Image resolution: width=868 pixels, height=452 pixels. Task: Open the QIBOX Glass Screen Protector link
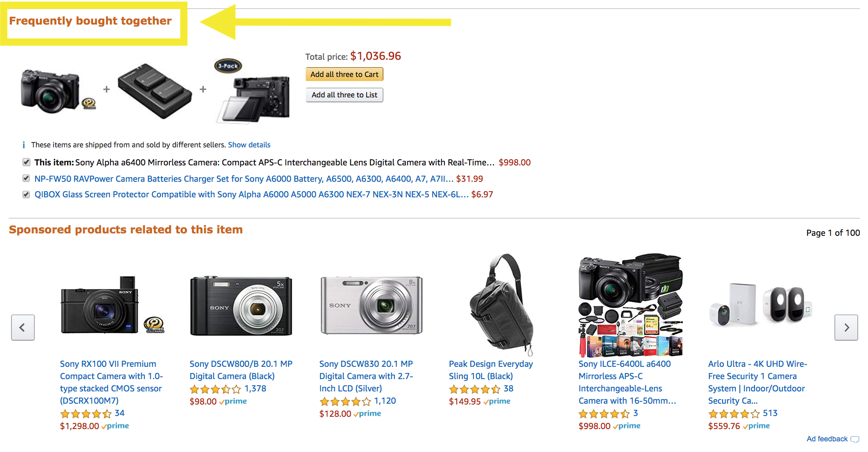point(251,194)
